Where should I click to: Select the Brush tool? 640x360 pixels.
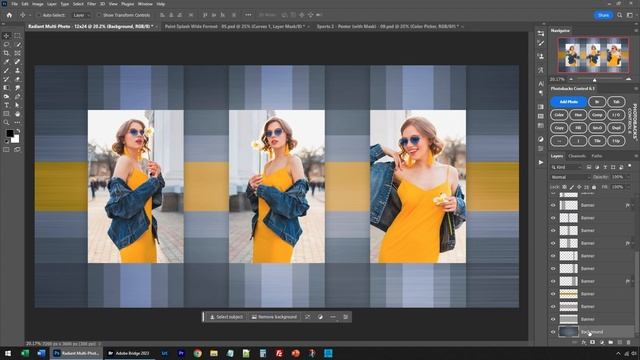[x=7, y=71]
